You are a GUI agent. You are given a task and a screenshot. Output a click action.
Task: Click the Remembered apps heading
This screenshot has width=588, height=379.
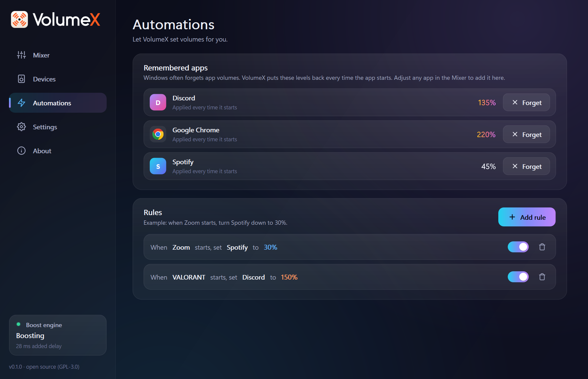[175, 68]
